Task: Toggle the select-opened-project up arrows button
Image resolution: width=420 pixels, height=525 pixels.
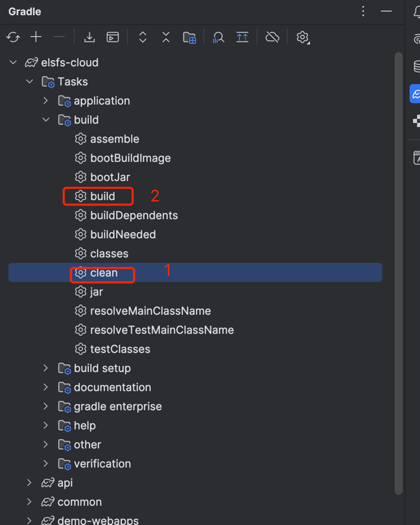Action: click(242, 38)
